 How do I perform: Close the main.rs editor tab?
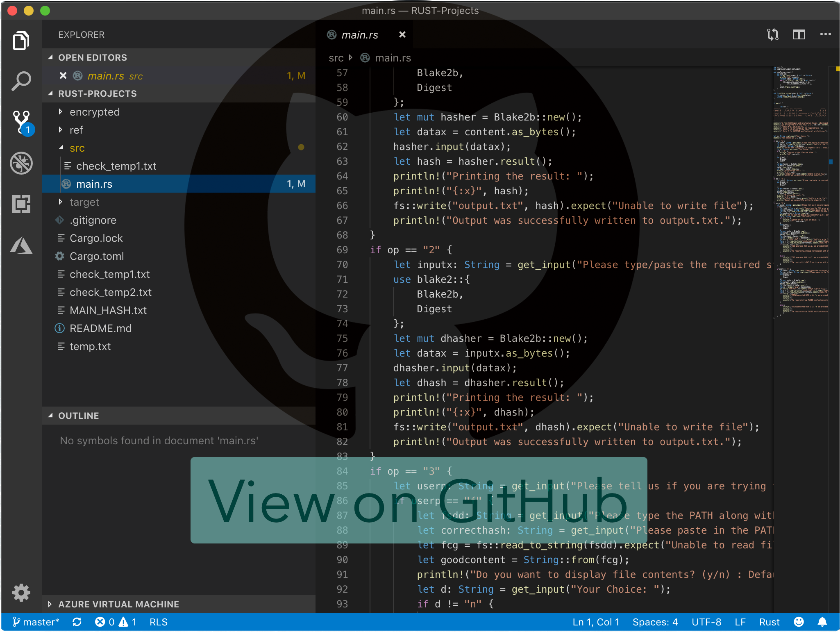pyautogui.click(x=402, y=35)
